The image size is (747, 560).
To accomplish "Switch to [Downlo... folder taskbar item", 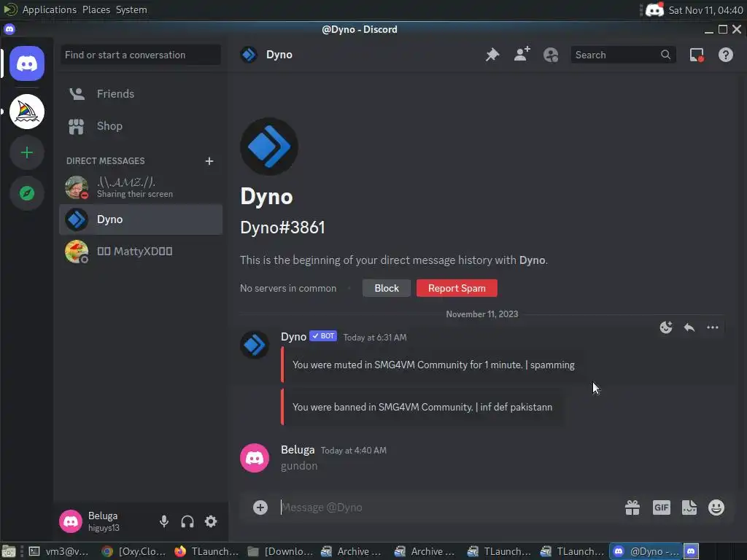I will (x=281, y=551).
